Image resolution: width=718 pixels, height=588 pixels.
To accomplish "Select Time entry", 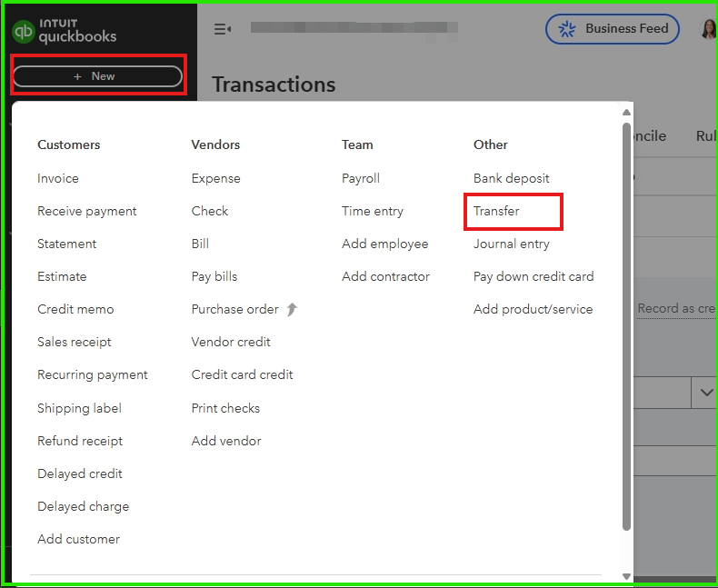I will pos(373,211).
